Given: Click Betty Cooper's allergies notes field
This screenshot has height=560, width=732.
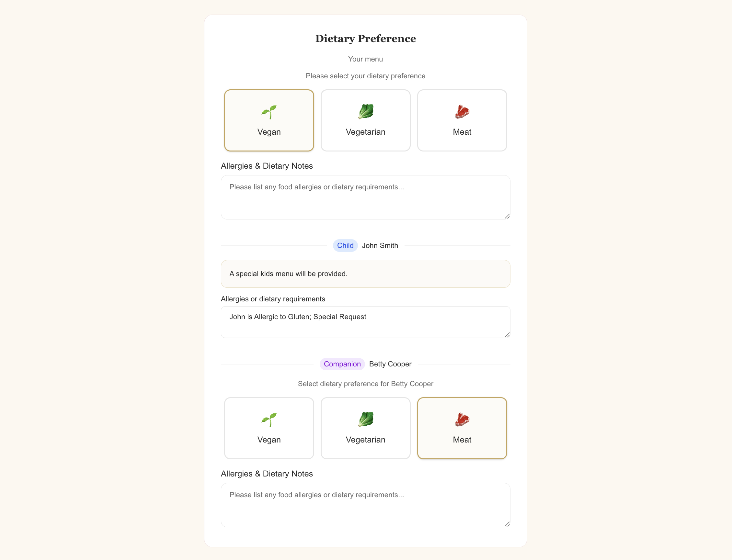Looking at the screenshot, I should pos(365,505).
